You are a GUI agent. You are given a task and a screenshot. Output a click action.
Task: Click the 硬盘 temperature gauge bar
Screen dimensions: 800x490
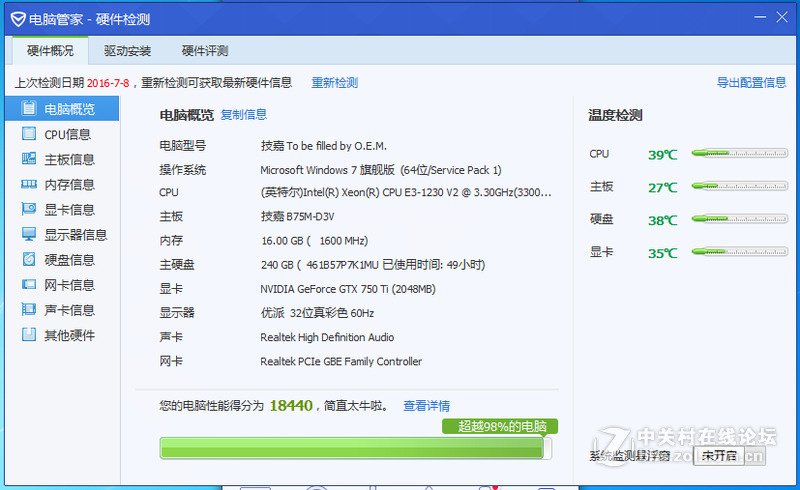click(740, 219)
